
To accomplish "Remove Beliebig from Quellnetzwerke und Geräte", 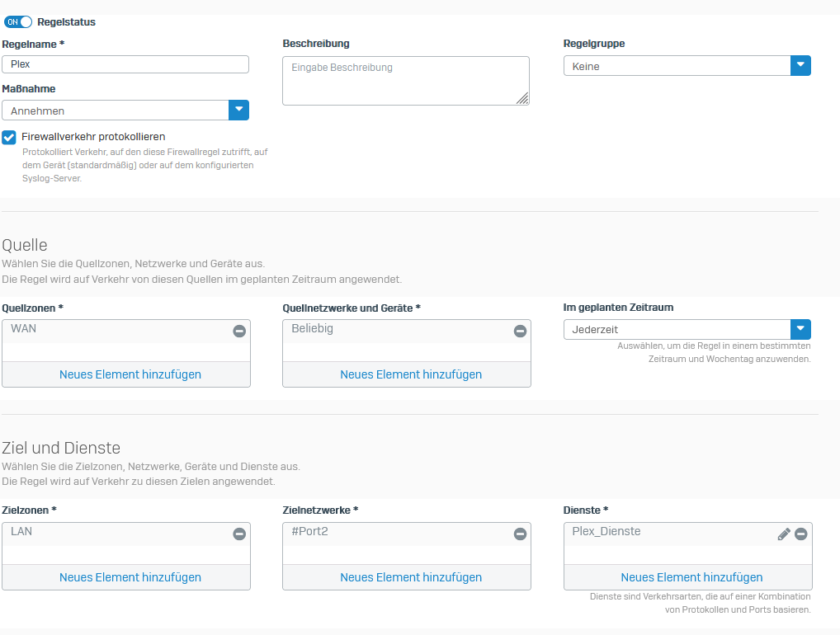I will click(520, 331).
